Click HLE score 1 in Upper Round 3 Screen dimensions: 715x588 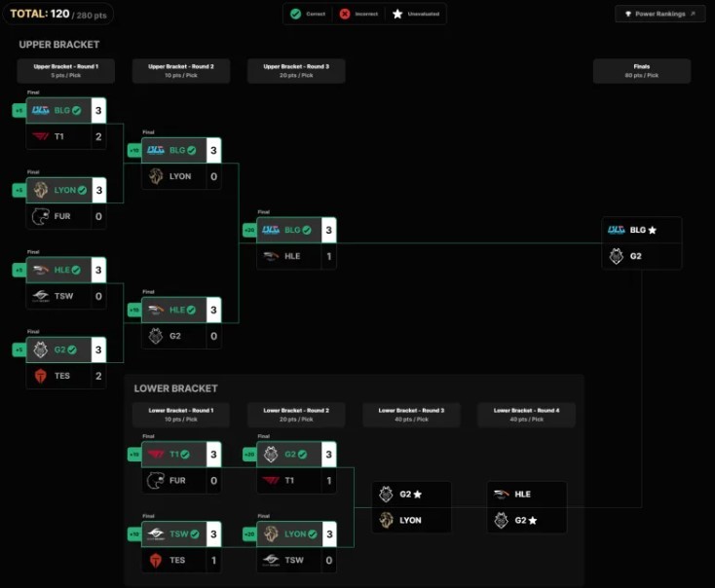click(x=329, y=256)
